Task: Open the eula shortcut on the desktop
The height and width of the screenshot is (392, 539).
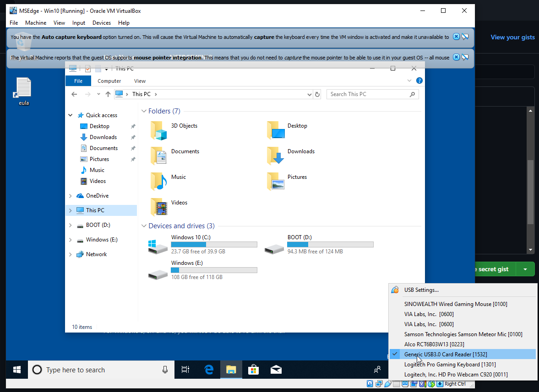Action: pos(23,90)
